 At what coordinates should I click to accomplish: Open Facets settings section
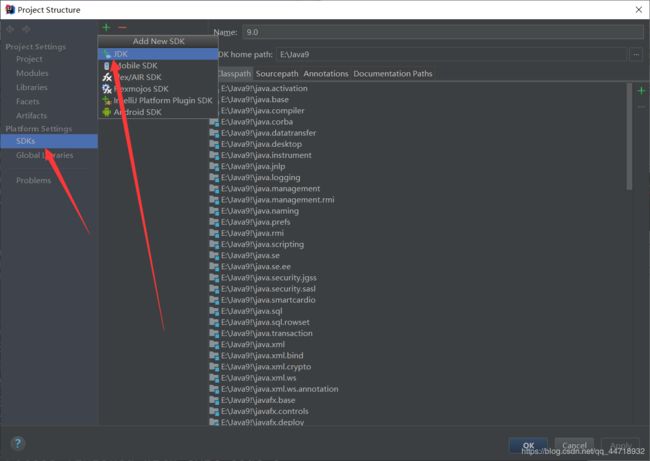27,101
